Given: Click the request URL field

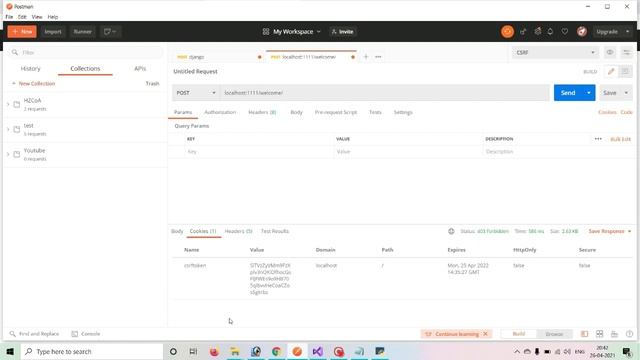Looking at the screenshot, I should tap(384, 93).
